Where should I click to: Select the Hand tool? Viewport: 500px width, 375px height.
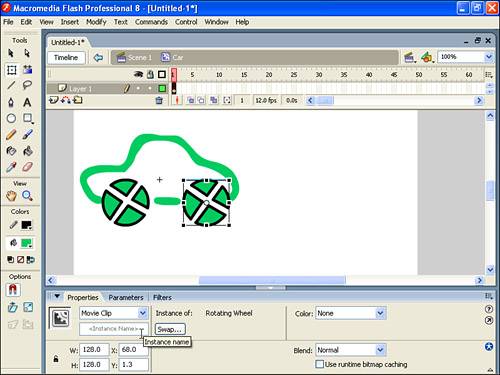pos(11,196)
